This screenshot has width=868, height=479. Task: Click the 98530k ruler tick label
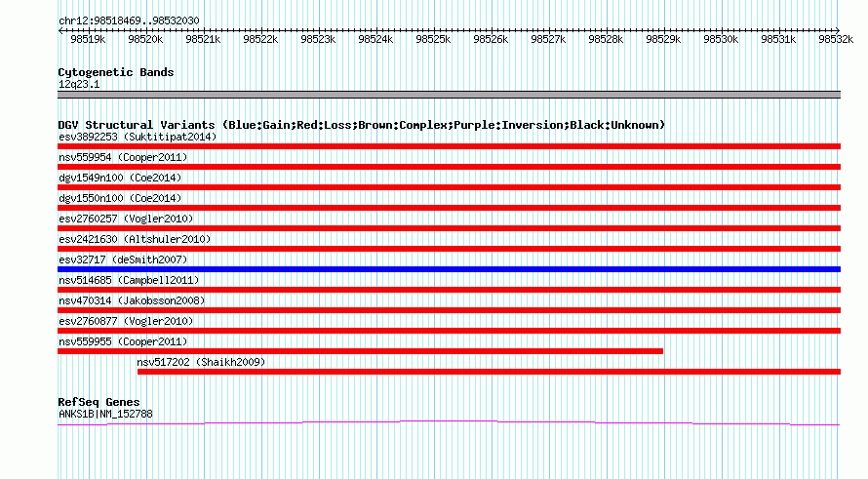(722, 39)
